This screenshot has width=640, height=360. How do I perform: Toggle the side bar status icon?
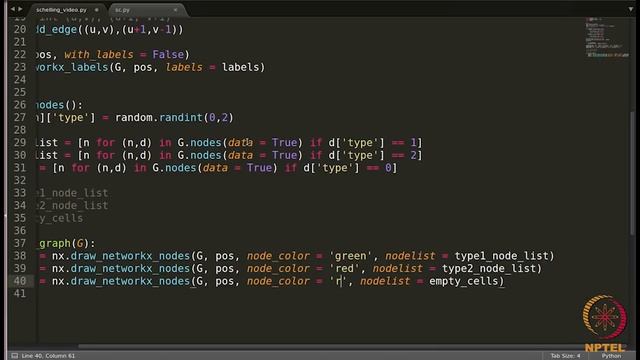(x=15, y=356)
